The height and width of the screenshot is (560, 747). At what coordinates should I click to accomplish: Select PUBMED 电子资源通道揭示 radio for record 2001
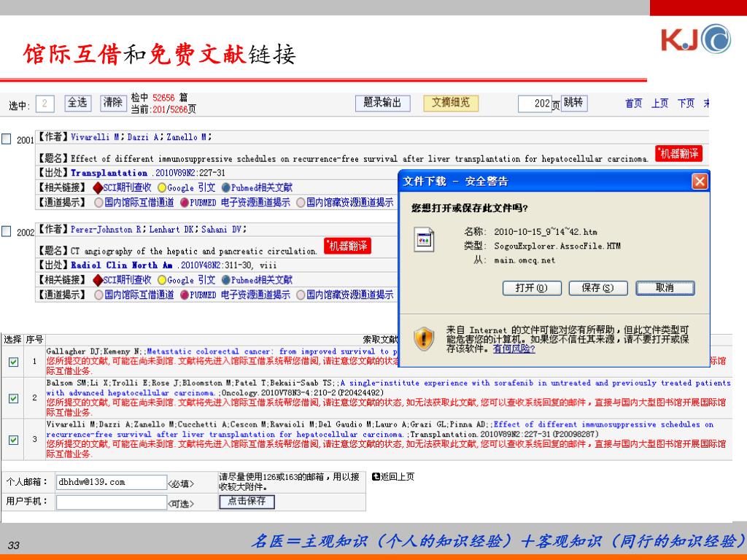pyautogui.click(x=185, y=203)
